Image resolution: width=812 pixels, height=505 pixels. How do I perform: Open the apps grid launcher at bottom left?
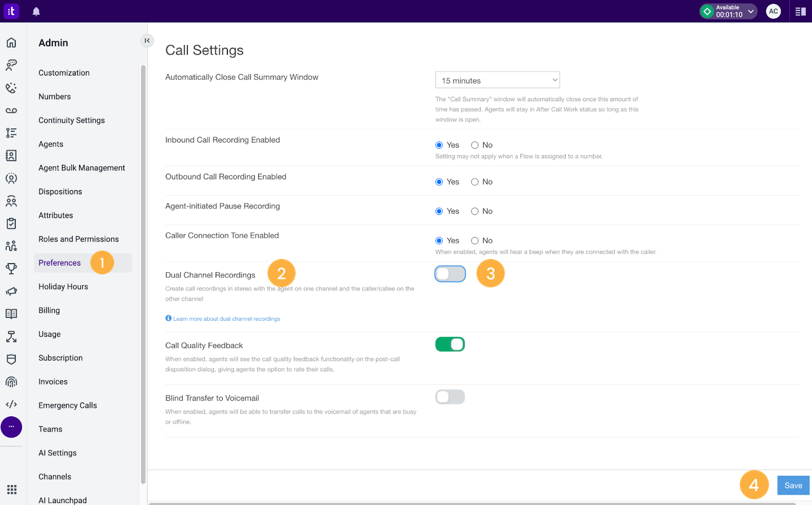pyautogui.click(x=11, y=489)
